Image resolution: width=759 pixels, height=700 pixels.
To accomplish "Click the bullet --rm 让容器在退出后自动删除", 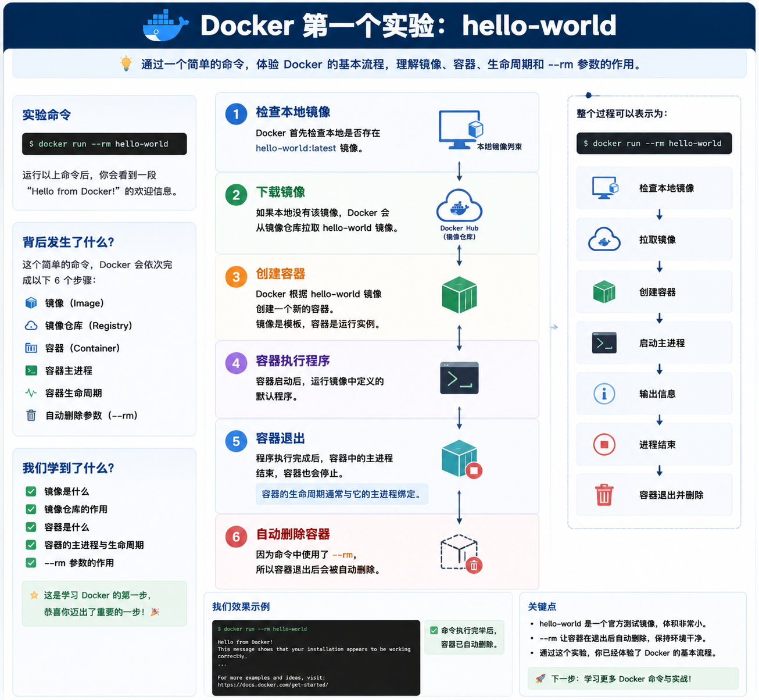I will [x=623, y=638].
